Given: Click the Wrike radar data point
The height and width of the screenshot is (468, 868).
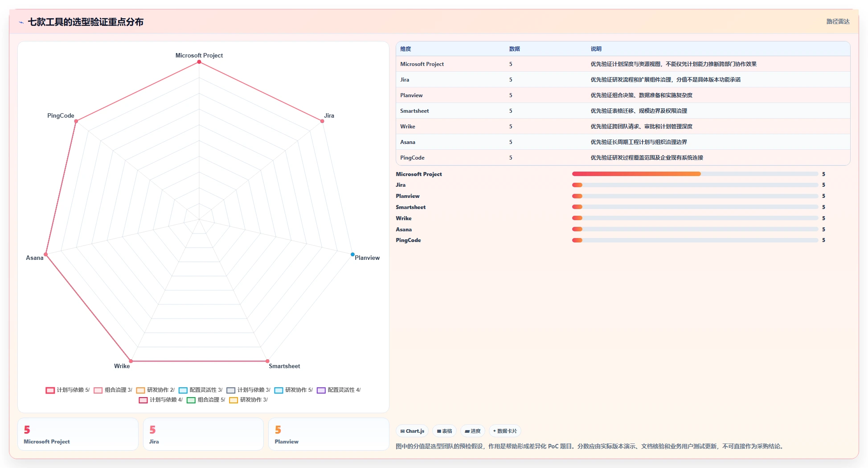Looking at the screenshot, I should point(131,361).
